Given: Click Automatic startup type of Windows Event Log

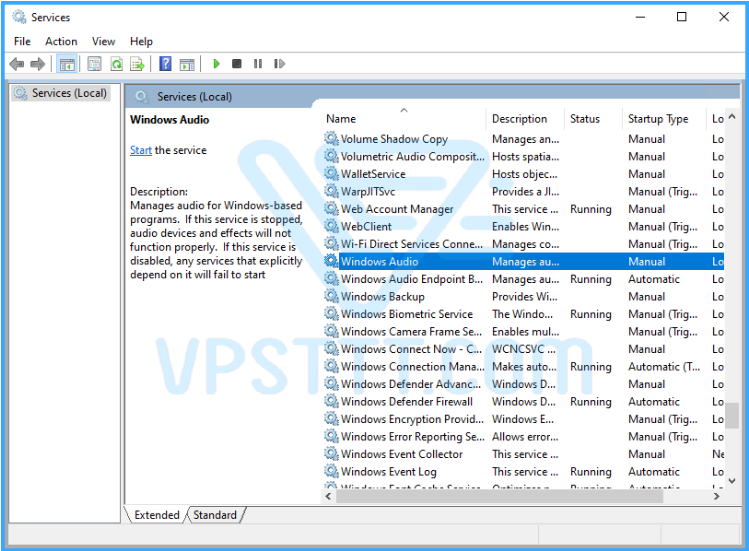Looking at the screenshot, I should 653,472.
